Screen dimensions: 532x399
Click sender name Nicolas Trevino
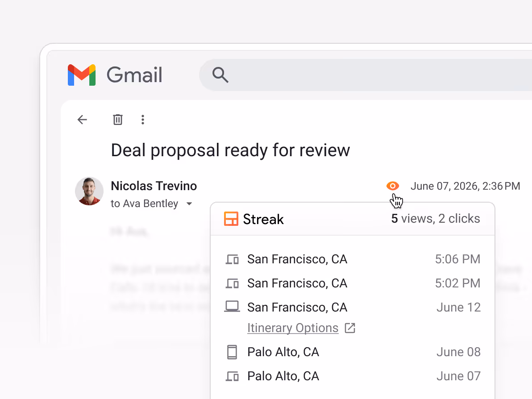point(154,186)
